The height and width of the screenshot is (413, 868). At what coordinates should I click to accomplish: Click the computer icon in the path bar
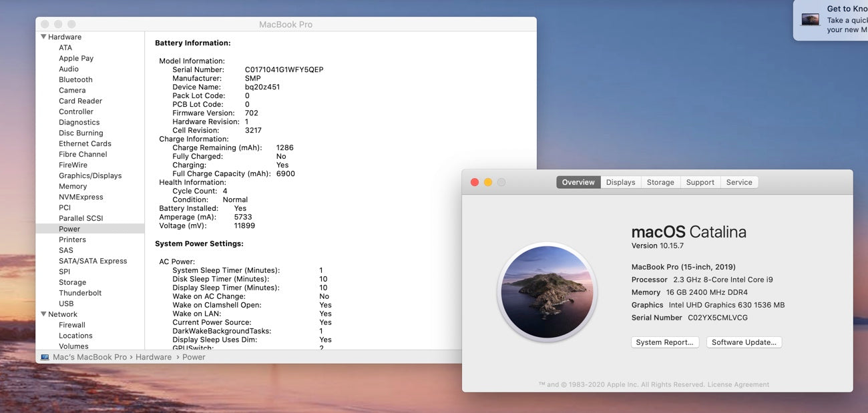[45, 358]
